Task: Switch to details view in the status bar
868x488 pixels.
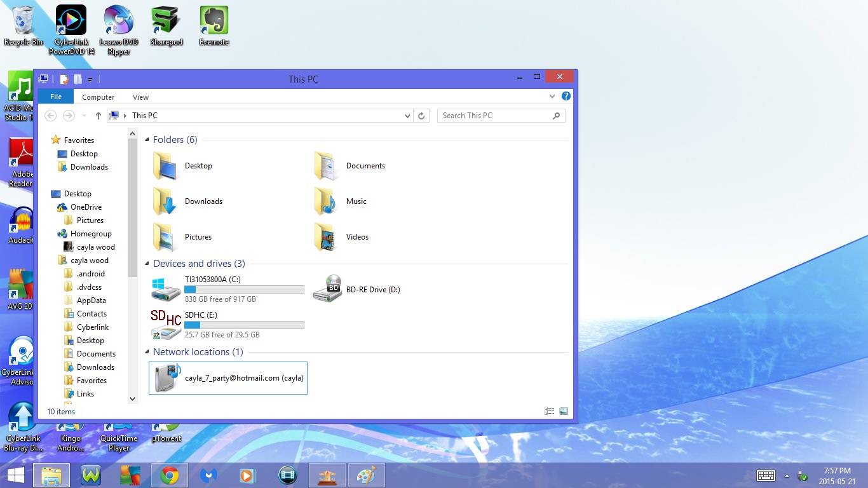Action: [x=550, y=411]
